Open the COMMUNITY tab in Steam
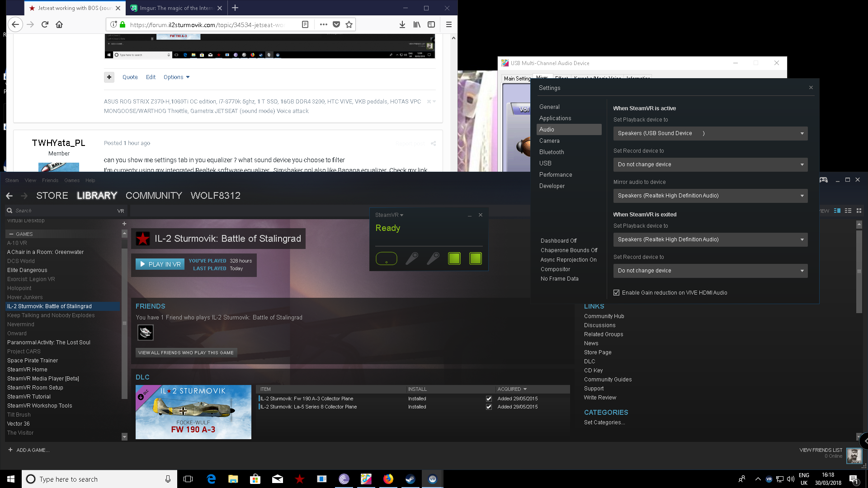Image resolution: width=868 pixels, height=488 pixels. [x=154, y=196]
